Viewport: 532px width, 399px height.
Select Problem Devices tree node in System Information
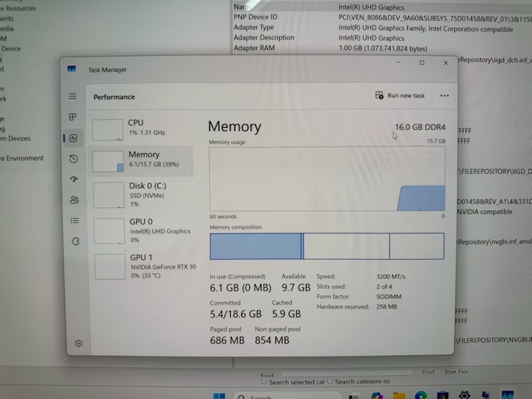coord(15,138)
